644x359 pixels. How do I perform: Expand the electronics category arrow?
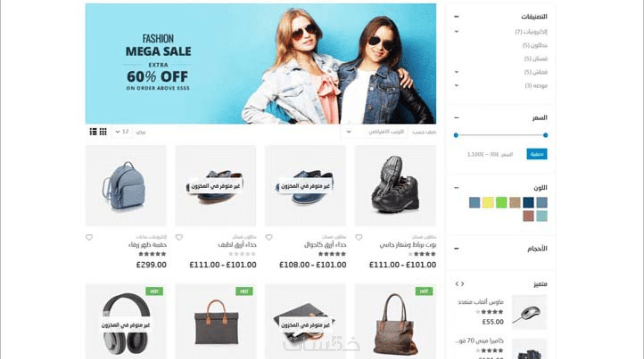pyautogui.click(x=457, y=31)
